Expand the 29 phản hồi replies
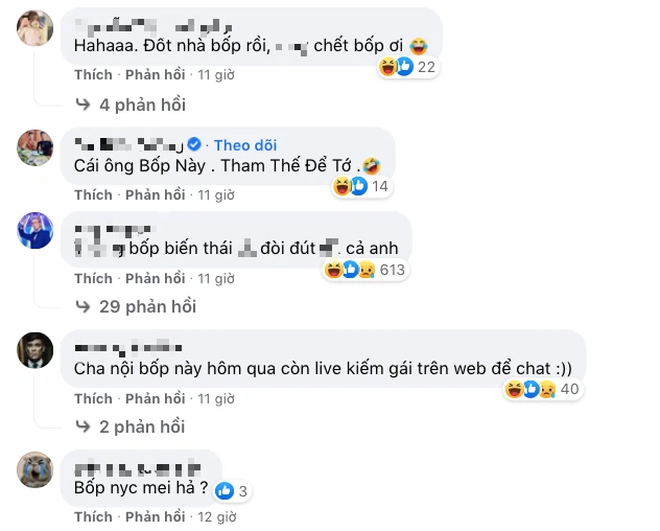The image size is (660, 531). pyautogui.click(x=136, y=307)
